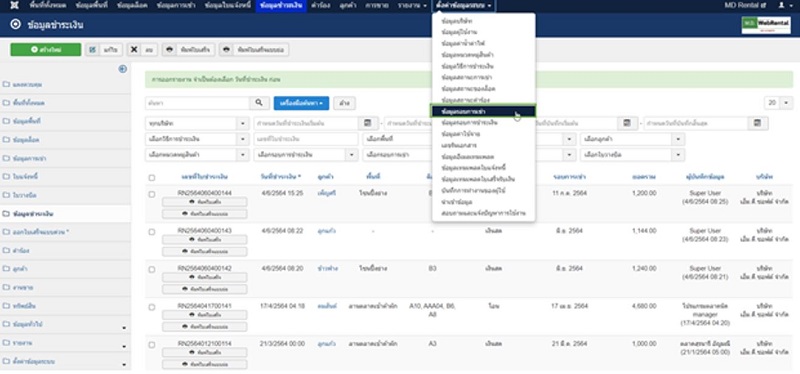This screenshot has height=374, width=800.
Task: Click the magnifier search icon button
Action: 259,103
